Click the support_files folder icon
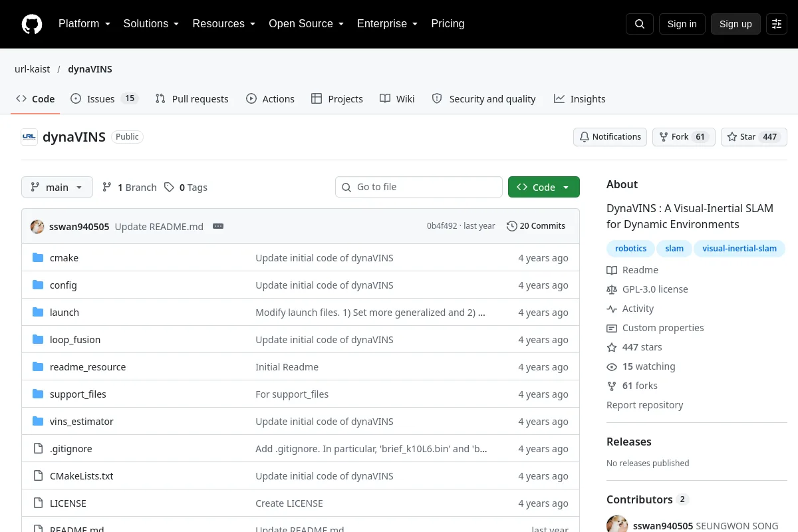The height and width of the screenshot is (532, 798). [x=38, y=394]
